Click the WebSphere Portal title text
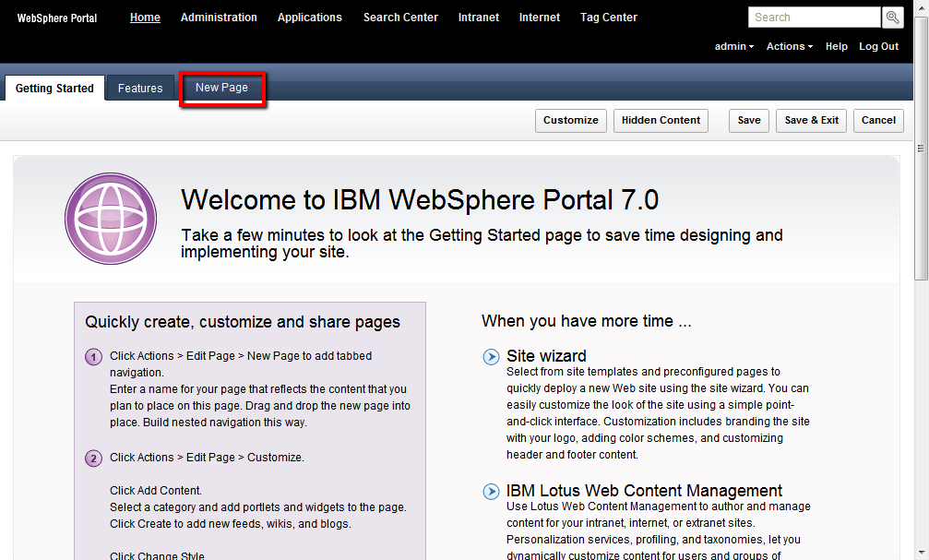 (57, 18)
